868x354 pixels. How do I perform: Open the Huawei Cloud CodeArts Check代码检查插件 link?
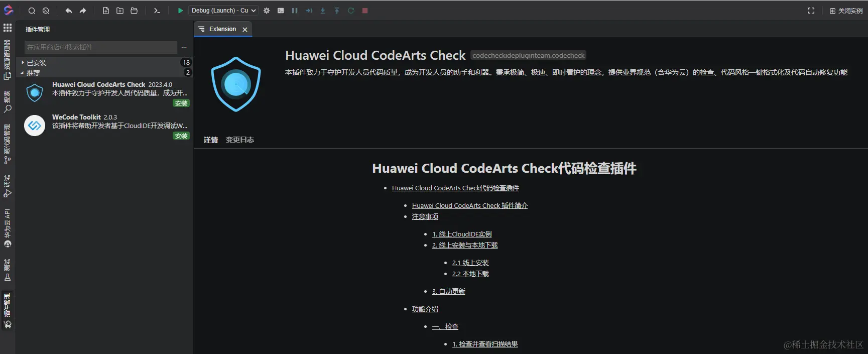coord(455,188)
